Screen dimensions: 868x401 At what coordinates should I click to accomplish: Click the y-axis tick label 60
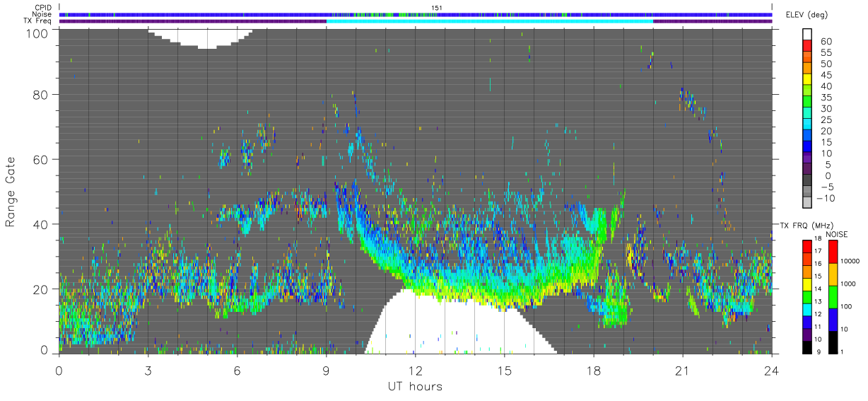[42, 159]
